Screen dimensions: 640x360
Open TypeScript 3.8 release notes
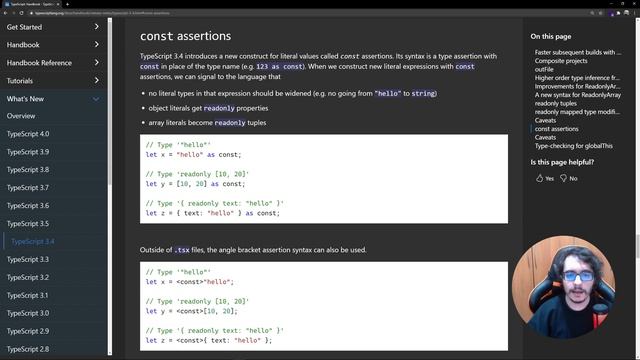click(28, 170)
